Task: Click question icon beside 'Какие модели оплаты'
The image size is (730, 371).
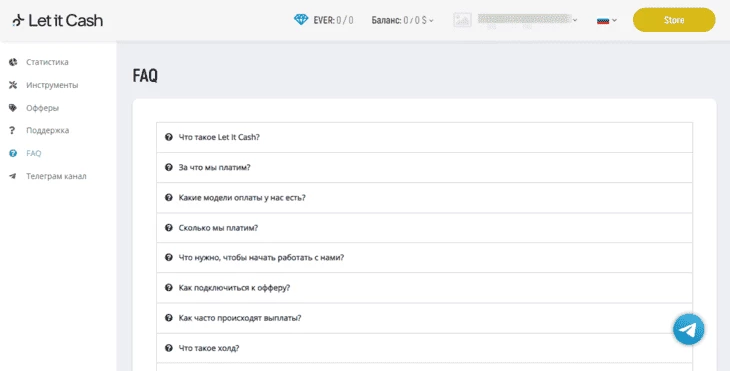Action: pos(169,197)
